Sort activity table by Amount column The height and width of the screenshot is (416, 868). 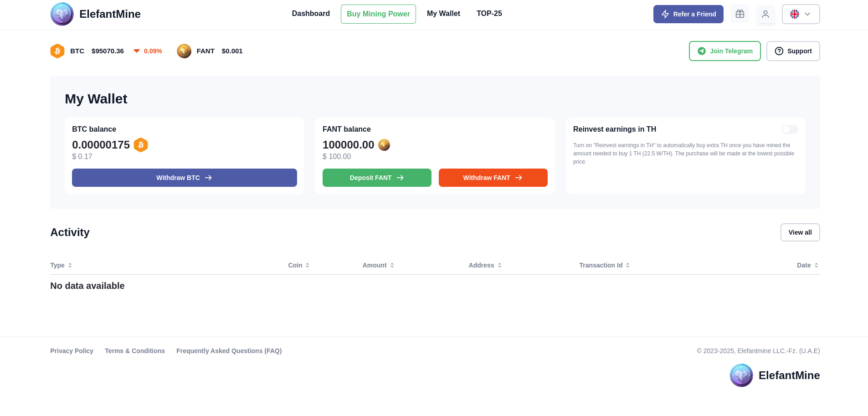(378, 265)
